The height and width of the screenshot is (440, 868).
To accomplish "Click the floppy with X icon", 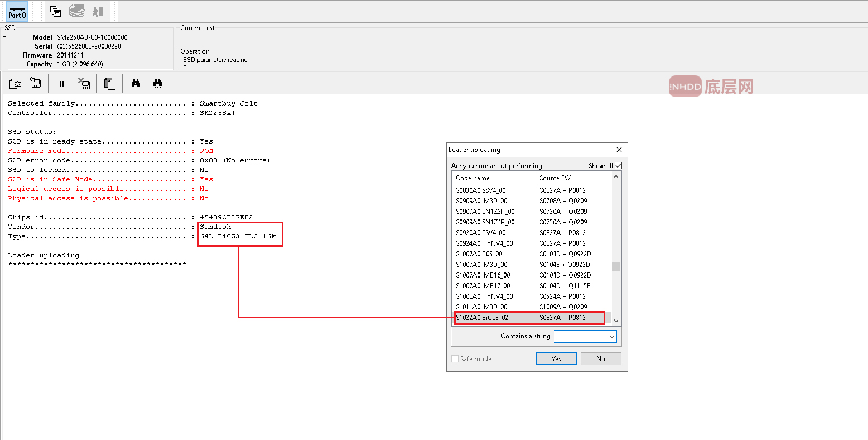I will coord(84,84).
